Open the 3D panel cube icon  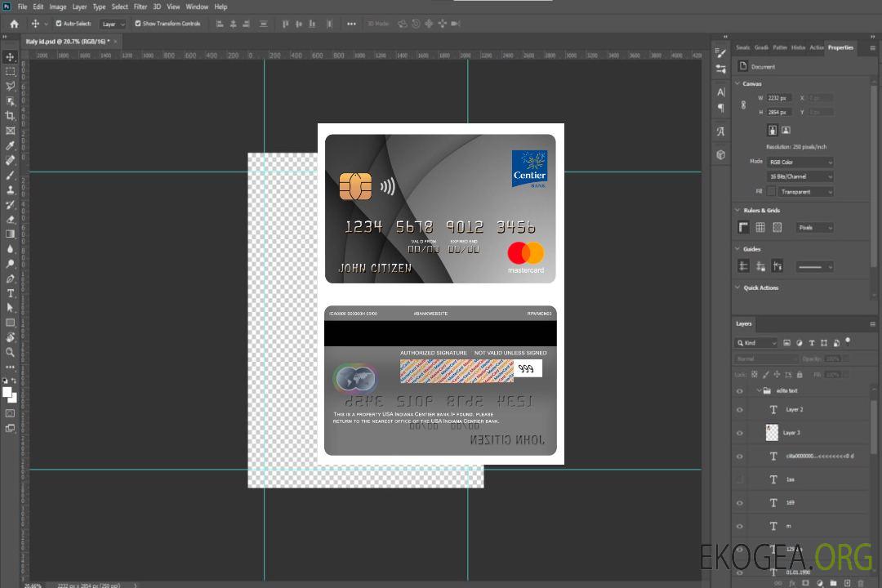tap(721, 154)
